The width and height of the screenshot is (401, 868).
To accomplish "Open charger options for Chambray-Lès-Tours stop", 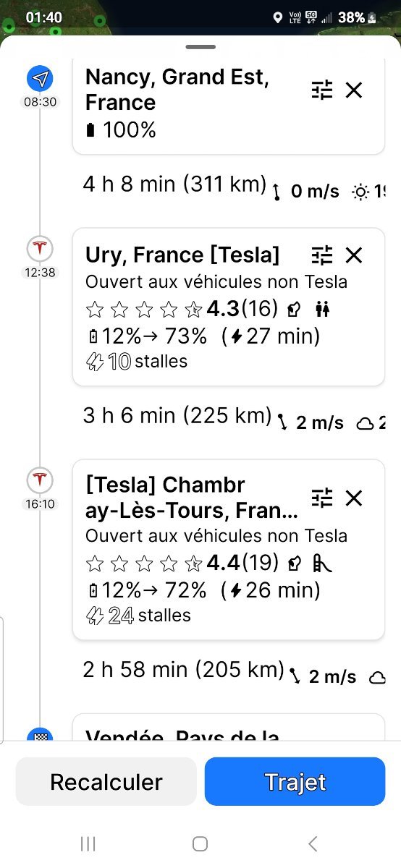I will (x=322, y=498).
